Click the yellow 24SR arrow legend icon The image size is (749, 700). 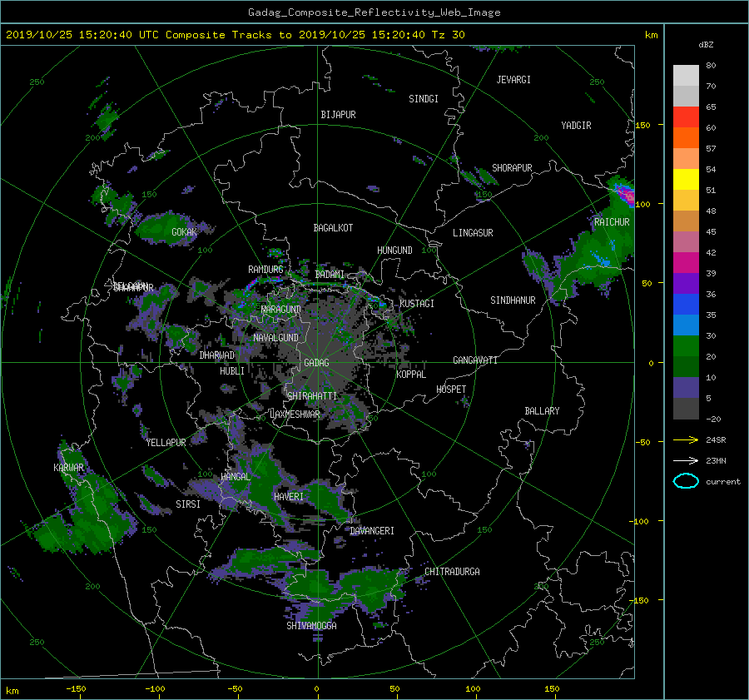pyautogui.click(x=686, y=439)
